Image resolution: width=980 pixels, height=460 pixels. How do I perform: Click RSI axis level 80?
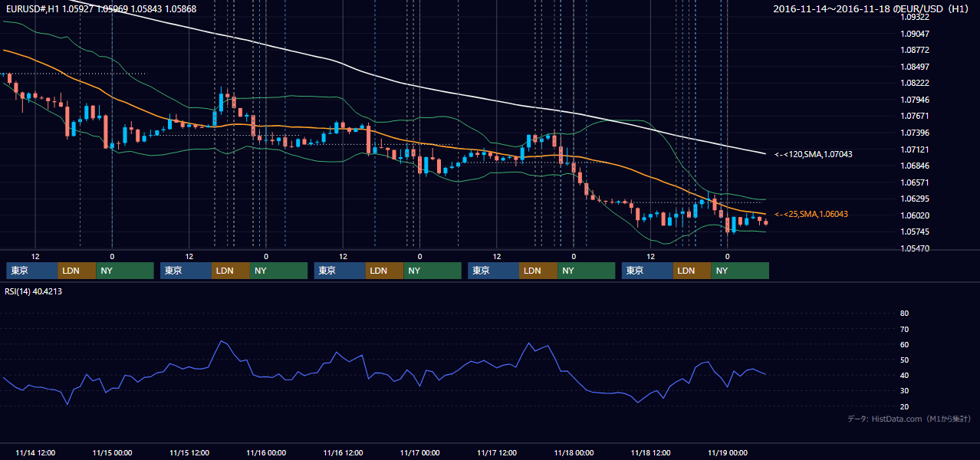click(904, 314)
